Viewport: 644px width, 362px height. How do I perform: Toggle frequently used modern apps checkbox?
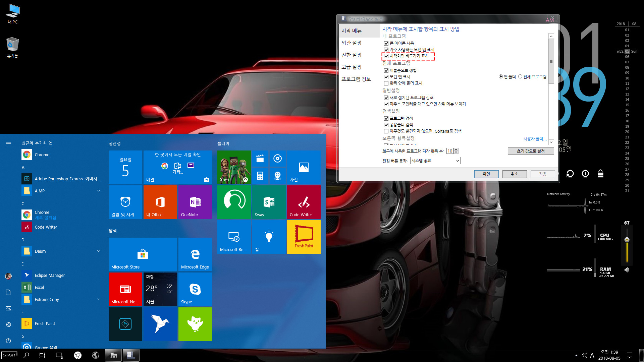click(x=386, y=50)
